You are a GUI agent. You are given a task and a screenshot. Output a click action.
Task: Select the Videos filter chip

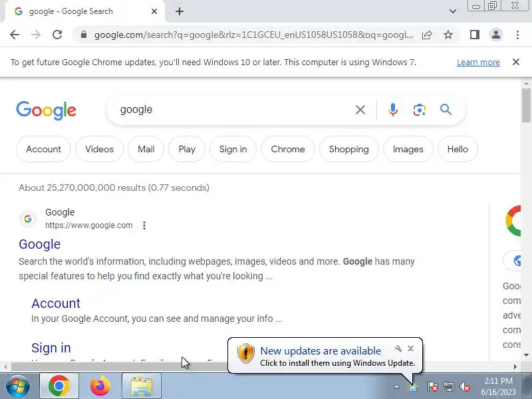[x=99, y=149]
